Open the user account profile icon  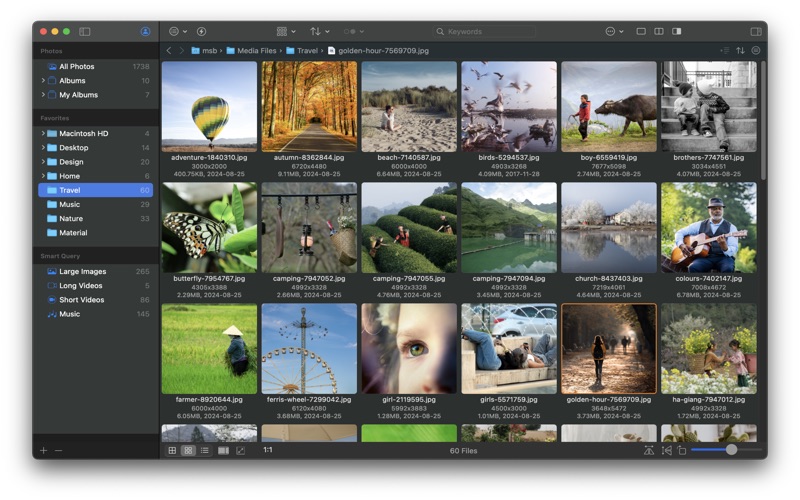[145, 32]
